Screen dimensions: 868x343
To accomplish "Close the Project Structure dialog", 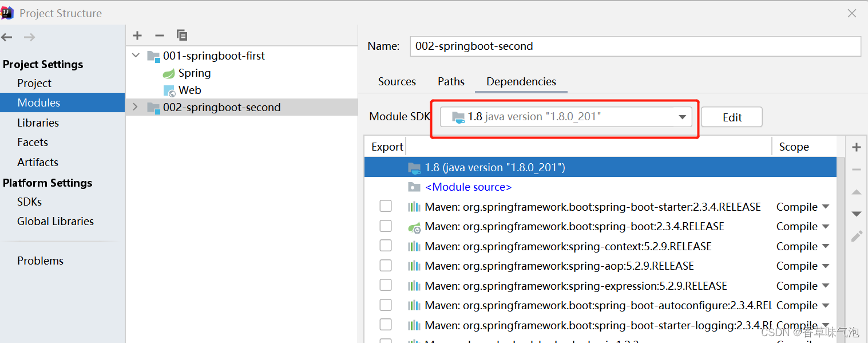I will [x=852, y=13].
